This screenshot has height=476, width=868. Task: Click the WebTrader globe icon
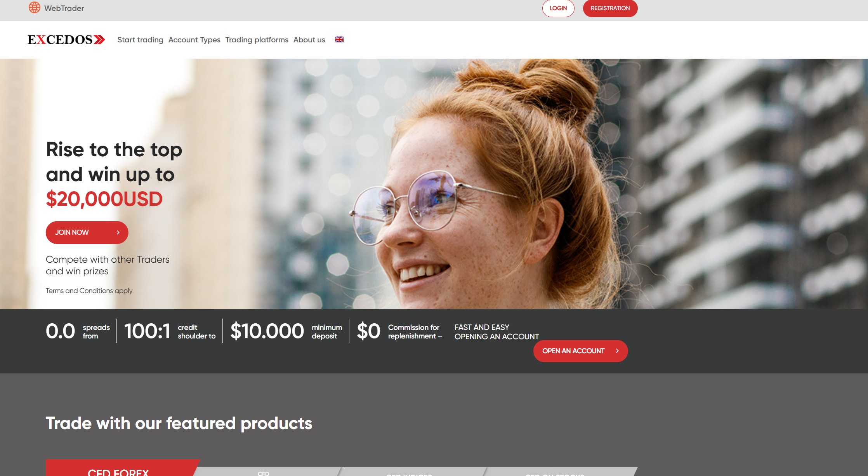(x=35, y=7)
